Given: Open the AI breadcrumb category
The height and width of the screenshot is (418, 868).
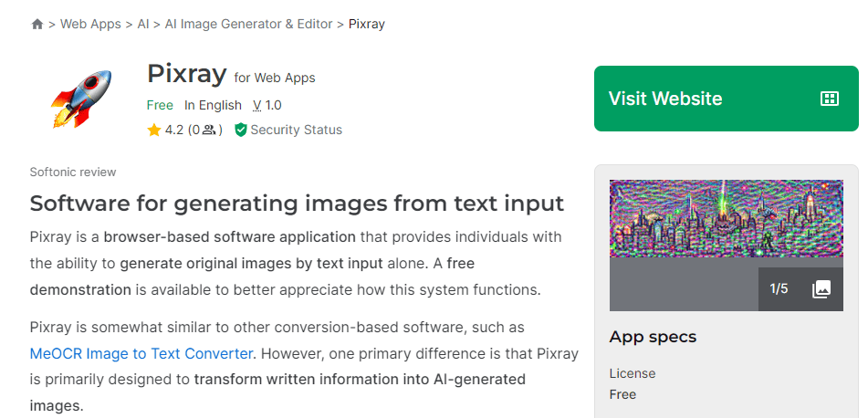Looking at the screenshot, I should [x=143, y=25].
